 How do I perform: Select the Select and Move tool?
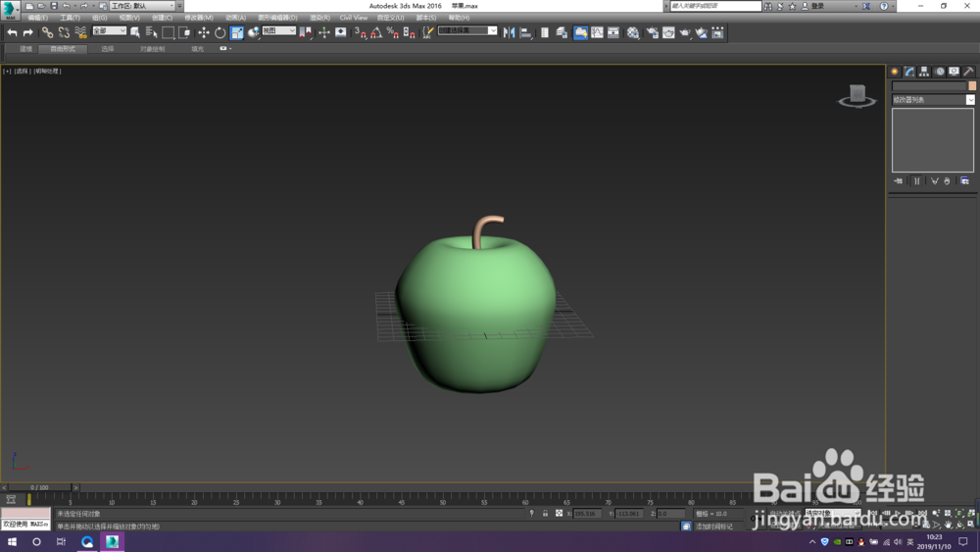[x=204, y=32]
